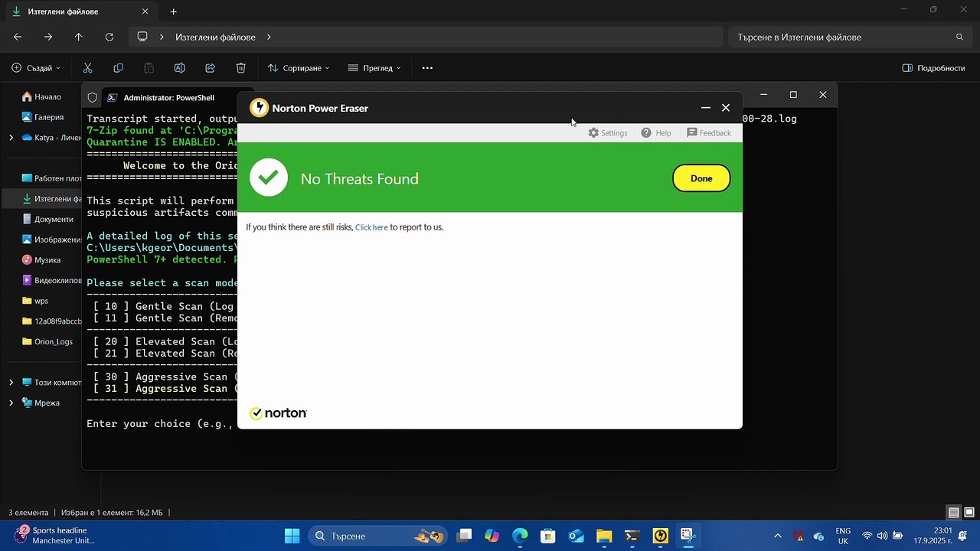
Task: Open Начало in the navigation pane
Action: pyautogui.click(x=42, y=97)
